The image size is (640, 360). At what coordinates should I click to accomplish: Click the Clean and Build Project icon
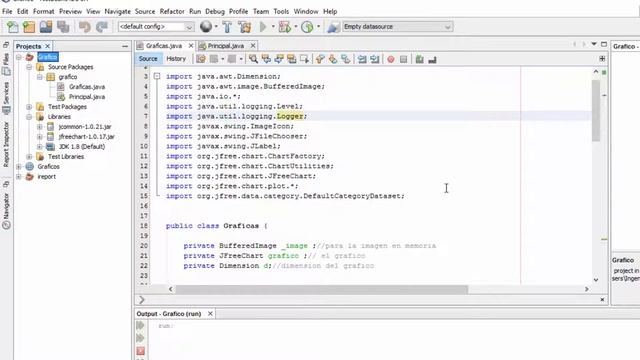(245, 27)
